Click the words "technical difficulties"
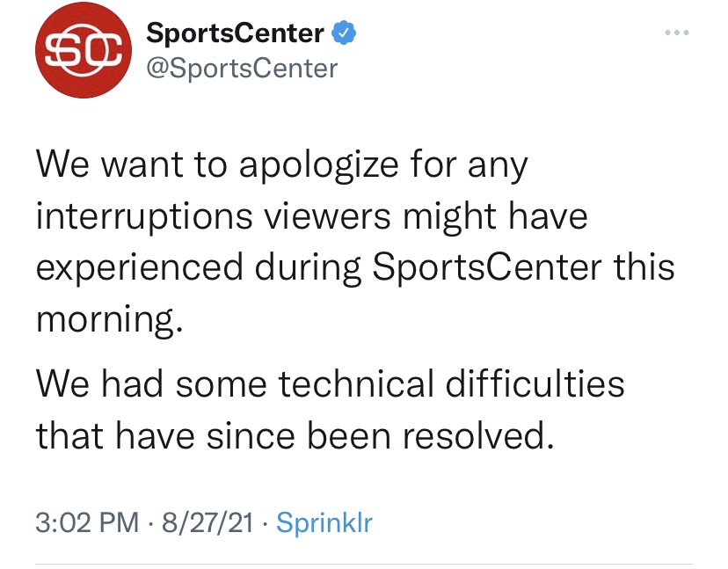 [x=451, y=384]
